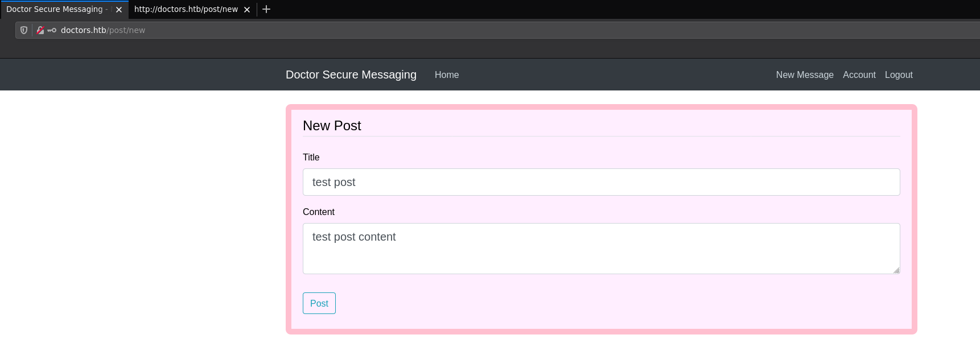Open a new browser tab with plus
Viewport: 980px width, 351px height.
click(266, 9)
